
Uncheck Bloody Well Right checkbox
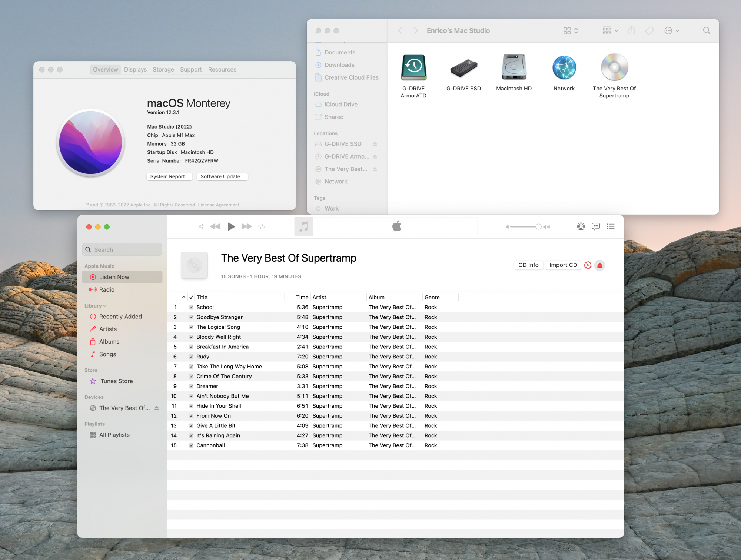pos(191,337)
